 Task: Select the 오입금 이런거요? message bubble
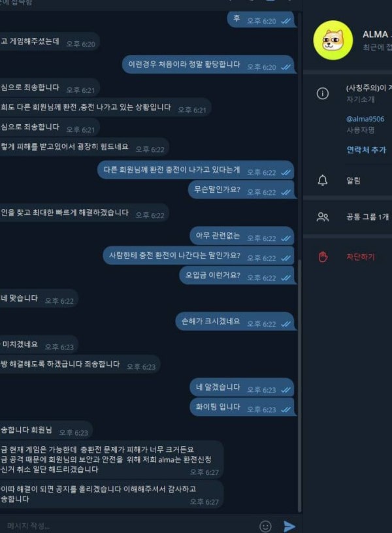click(x=237, y=275)
